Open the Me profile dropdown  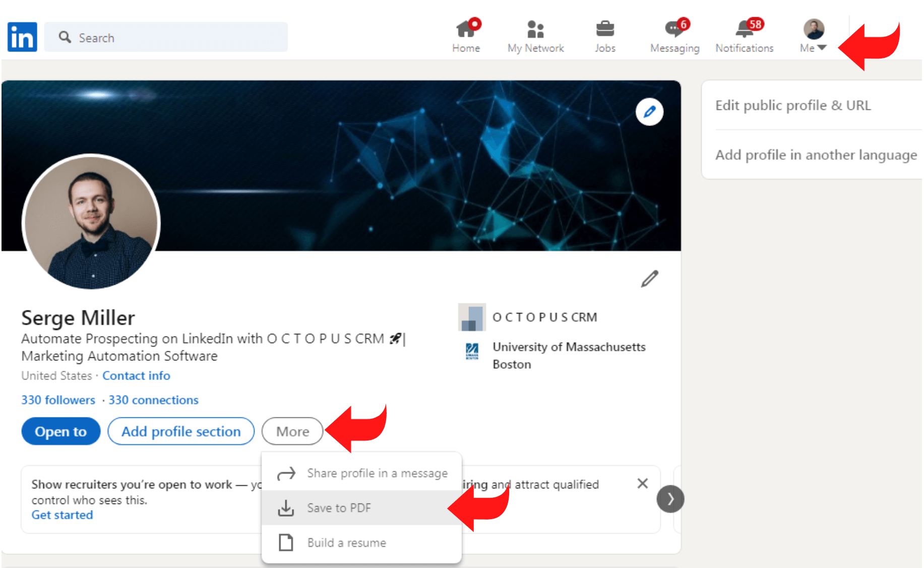pyautogui.click(x=812, y=35)
